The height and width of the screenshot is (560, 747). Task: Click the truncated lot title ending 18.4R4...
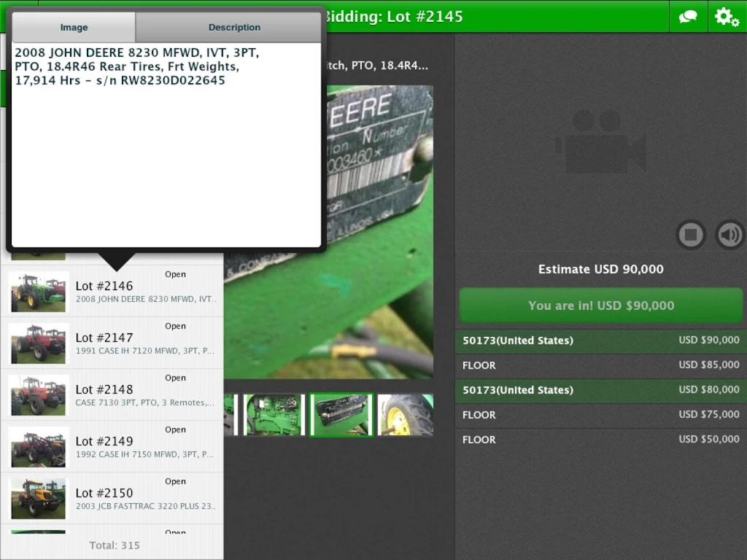pyautogui.click(x=377, y=66)
